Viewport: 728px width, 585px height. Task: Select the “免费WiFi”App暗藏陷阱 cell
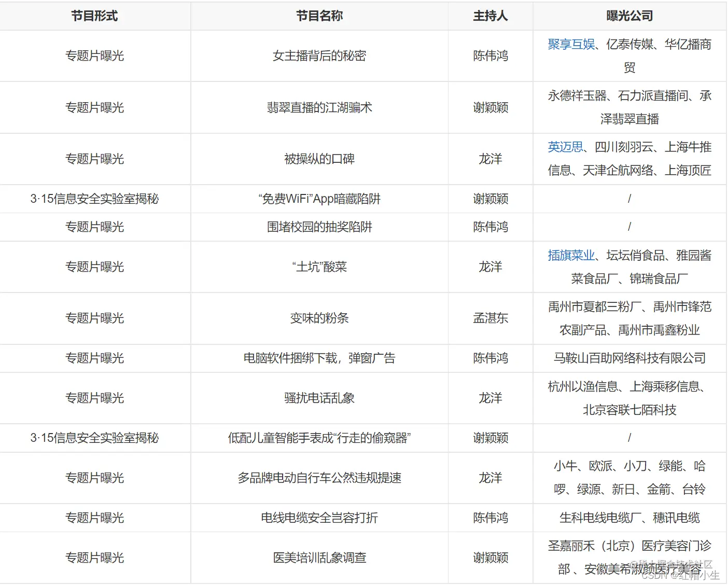click(319, 199)
